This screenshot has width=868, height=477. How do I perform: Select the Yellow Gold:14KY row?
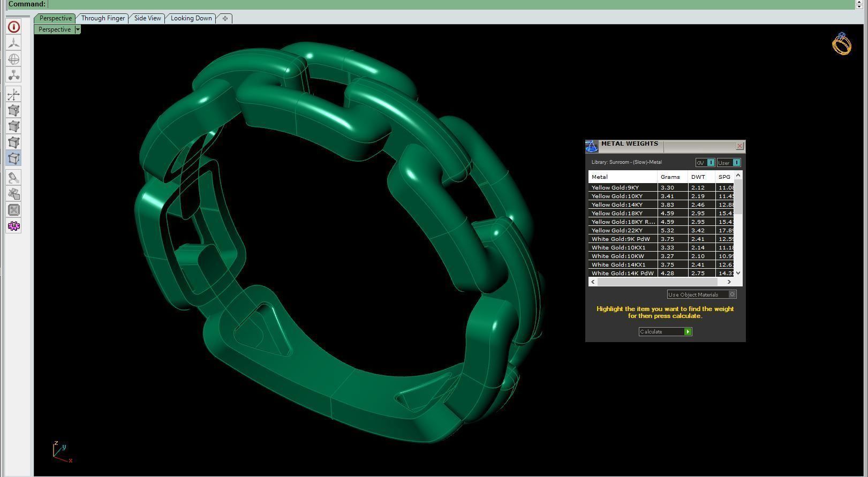(662, 205)
